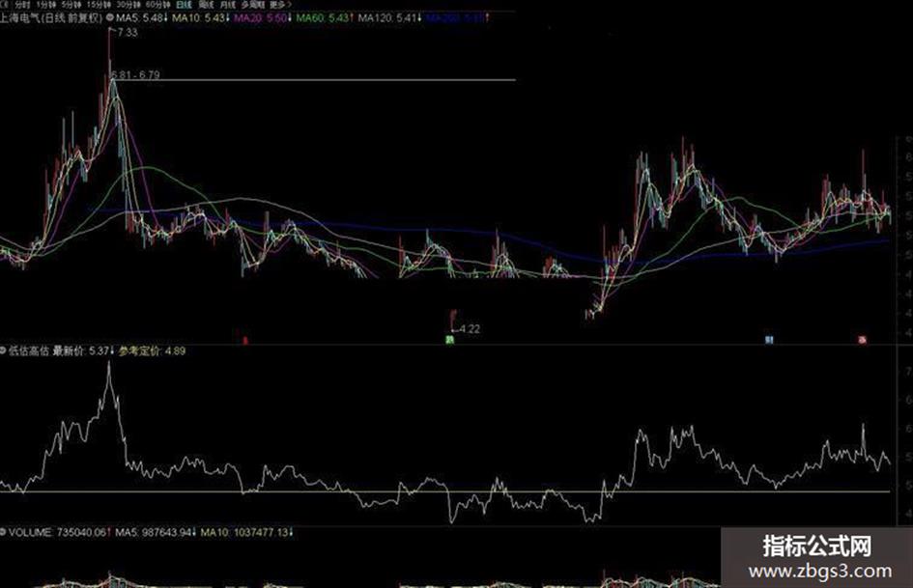Click the 最新价: 5.37 value
The width and height of the screenshot is (913, 588).
pyautogui.click(x=84, y=350)
